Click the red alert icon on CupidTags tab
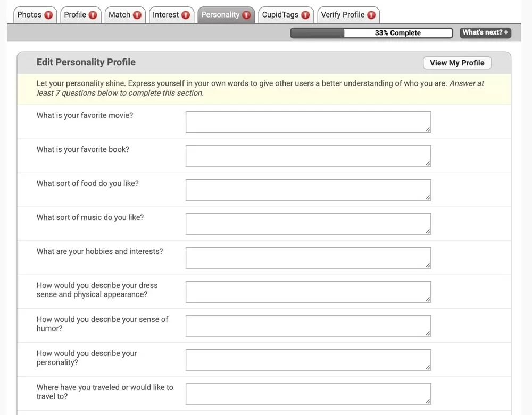The width and height of the screenshot is (532, 415). click(305, 15)
